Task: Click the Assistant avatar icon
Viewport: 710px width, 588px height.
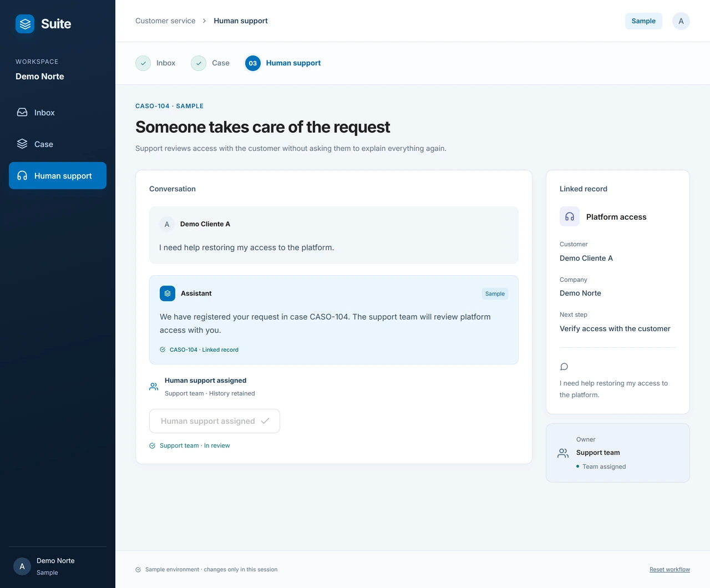Action: coord(168,293)
